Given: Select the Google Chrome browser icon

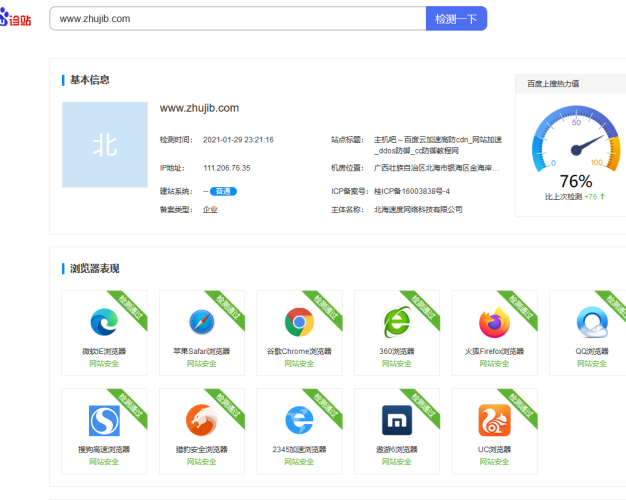Looking at the screenshot, I should (x=299, y=322).
